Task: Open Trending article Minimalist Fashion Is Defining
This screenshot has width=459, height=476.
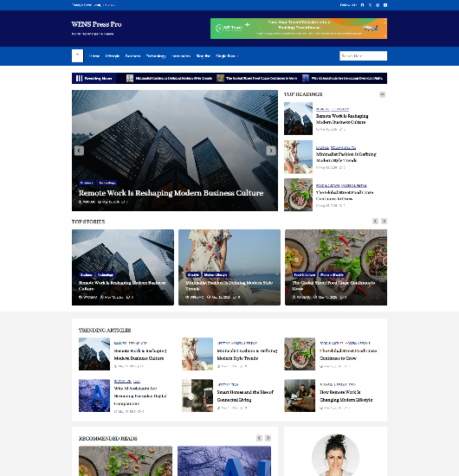Action: point(247,354)
